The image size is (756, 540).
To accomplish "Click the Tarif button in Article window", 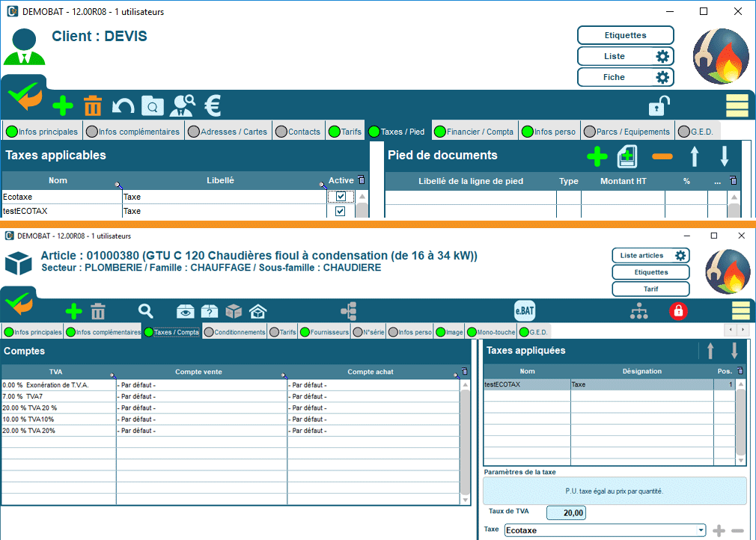I will coord(650,289).
